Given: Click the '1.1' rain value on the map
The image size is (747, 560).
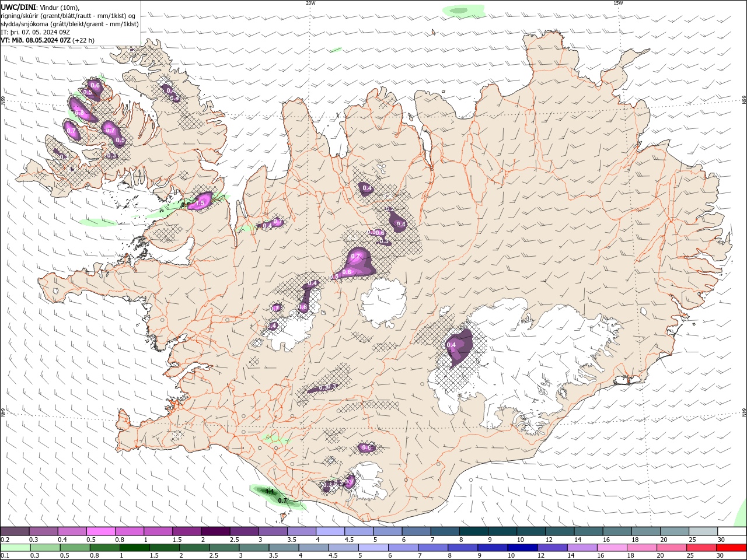Looking at the screenshot, I should coord(270,492).
